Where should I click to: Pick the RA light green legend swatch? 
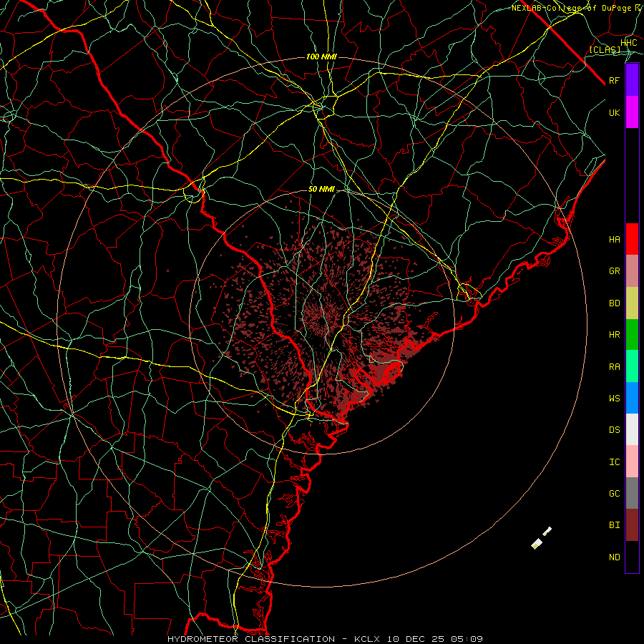[x=632, y=366]
